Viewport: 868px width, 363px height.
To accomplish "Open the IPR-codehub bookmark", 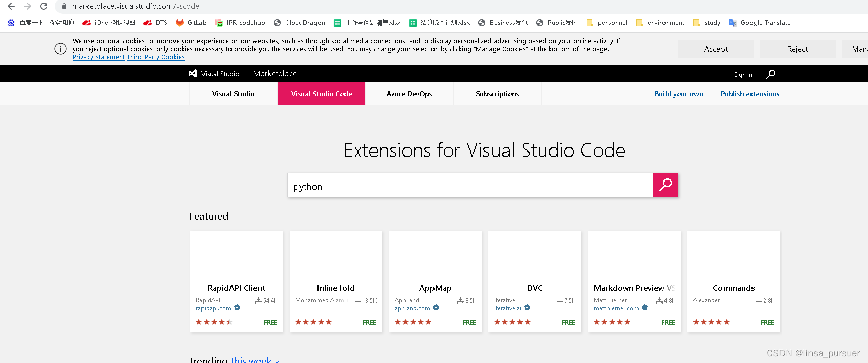I will [240, 23].
